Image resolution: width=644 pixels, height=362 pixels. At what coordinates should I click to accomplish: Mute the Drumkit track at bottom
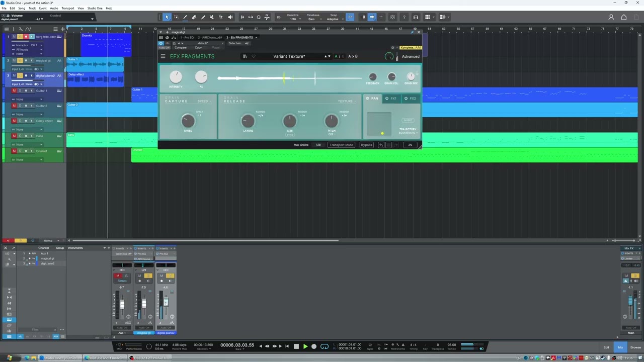[x=14, y=151]
